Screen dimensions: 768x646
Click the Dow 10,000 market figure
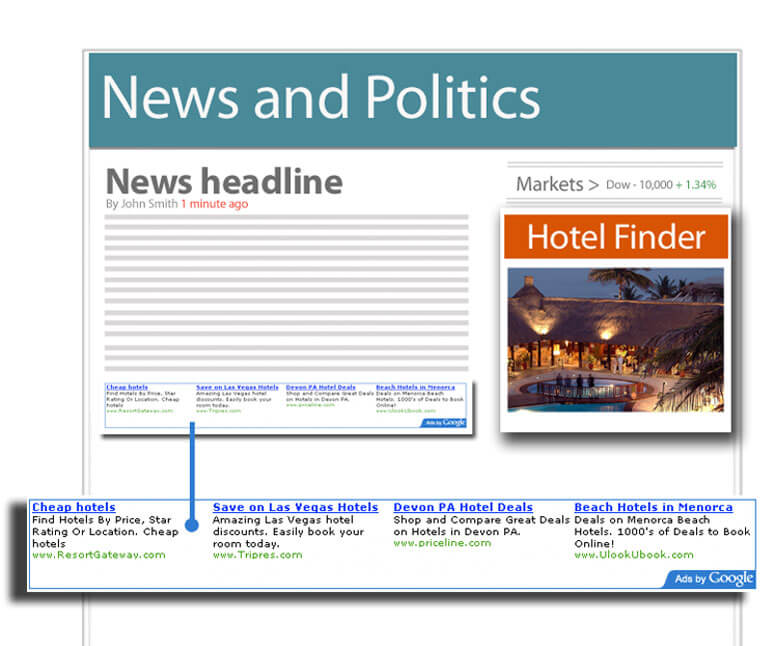pos(639,185)
